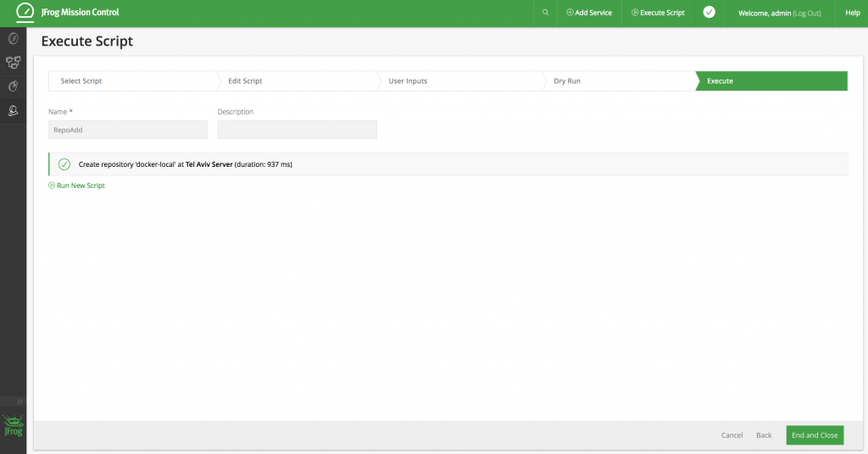Open the Help menu
Viewport: 868px width, 454px height.
pyautogui.click(x=853, y=13)
